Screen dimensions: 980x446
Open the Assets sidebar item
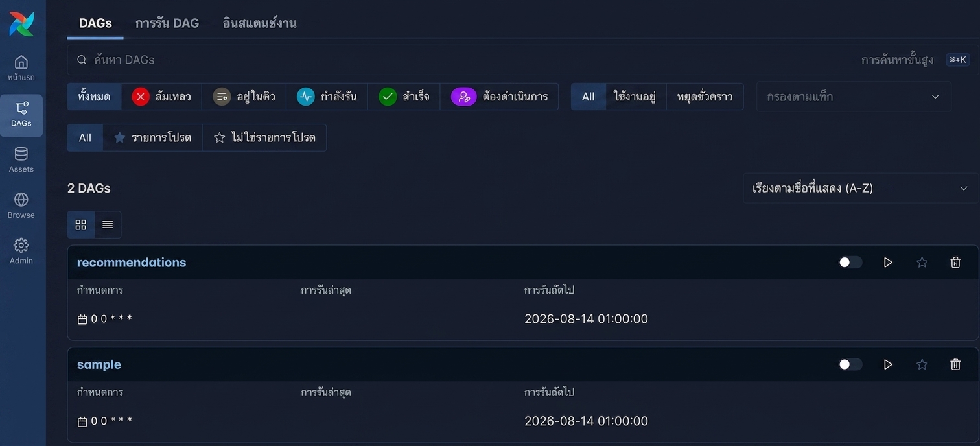tap(21, 160)
